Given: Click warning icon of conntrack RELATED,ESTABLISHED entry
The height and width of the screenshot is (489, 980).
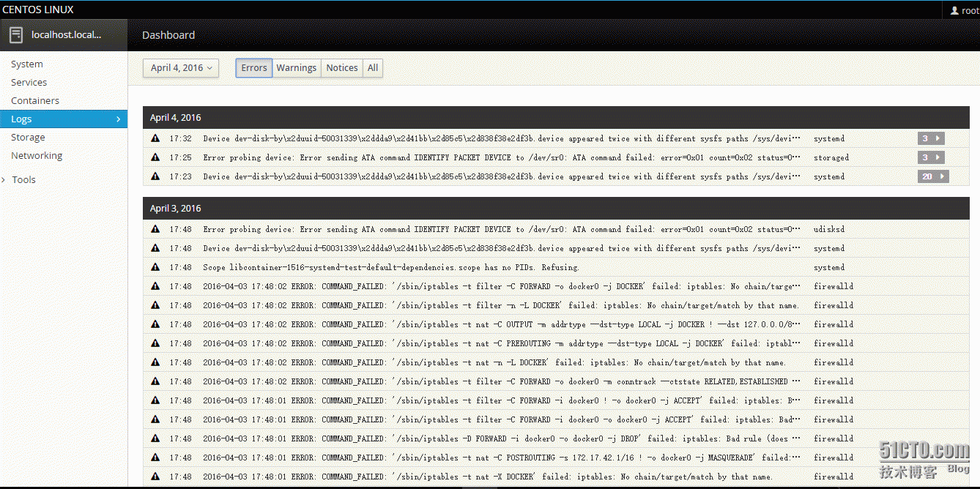Looking at the screenshot, I should click(155, 381).
